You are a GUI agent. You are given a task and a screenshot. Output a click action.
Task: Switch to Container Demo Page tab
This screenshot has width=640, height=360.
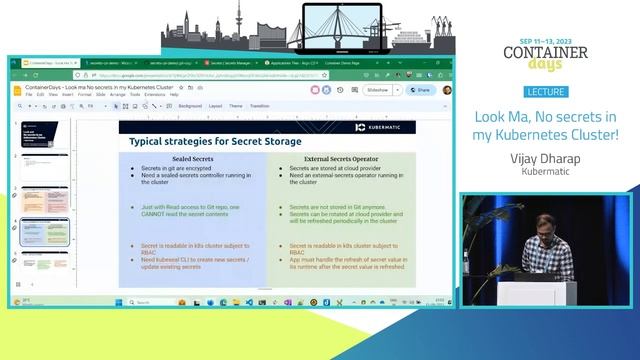pyautogui.click(x=342, y=63)
